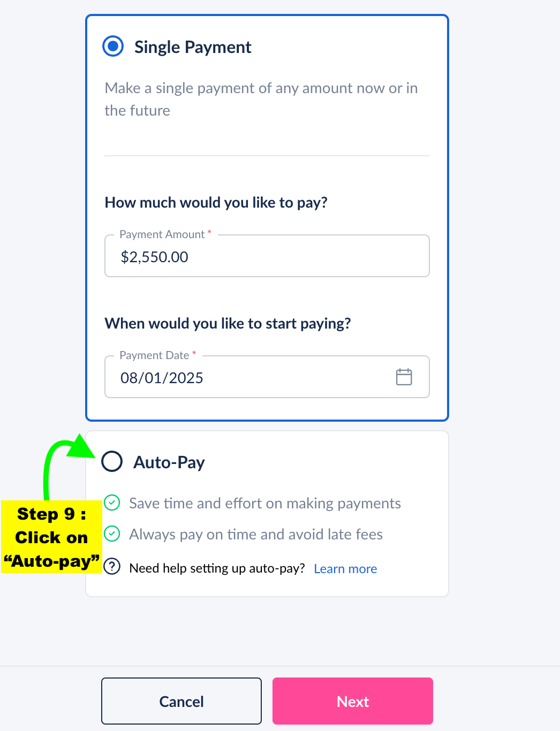Click into the Payment Amount field
Screen dimensions: 560x731
point(267,256)
